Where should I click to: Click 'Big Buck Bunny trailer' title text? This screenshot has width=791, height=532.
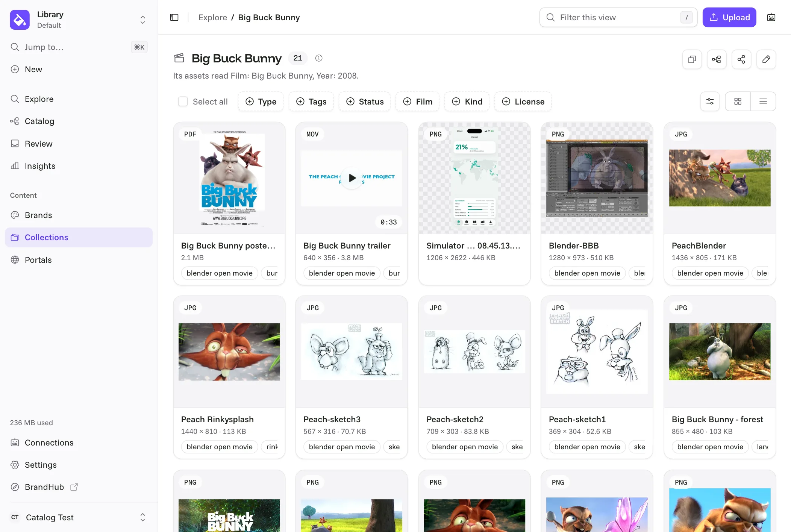point(347,246)
